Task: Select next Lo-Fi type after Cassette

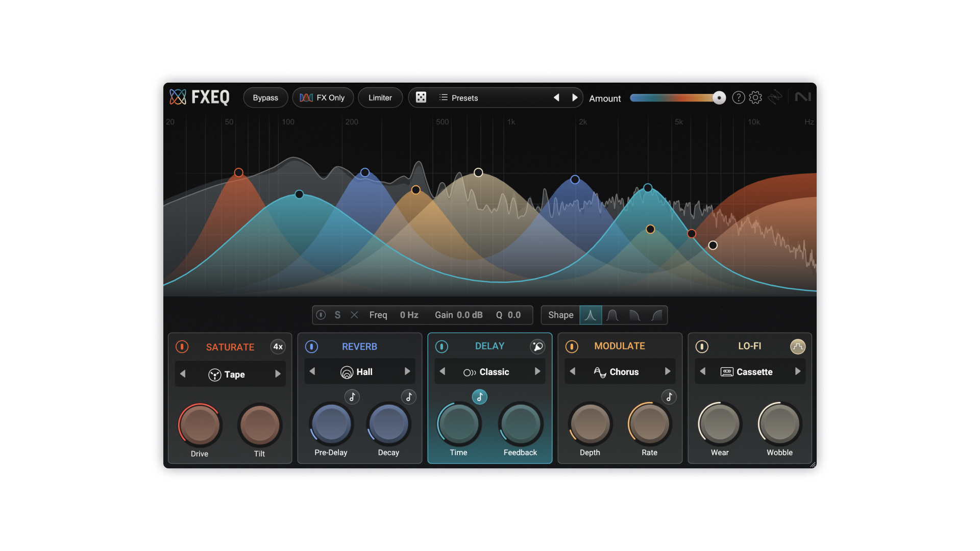Action: coord(798,371)
